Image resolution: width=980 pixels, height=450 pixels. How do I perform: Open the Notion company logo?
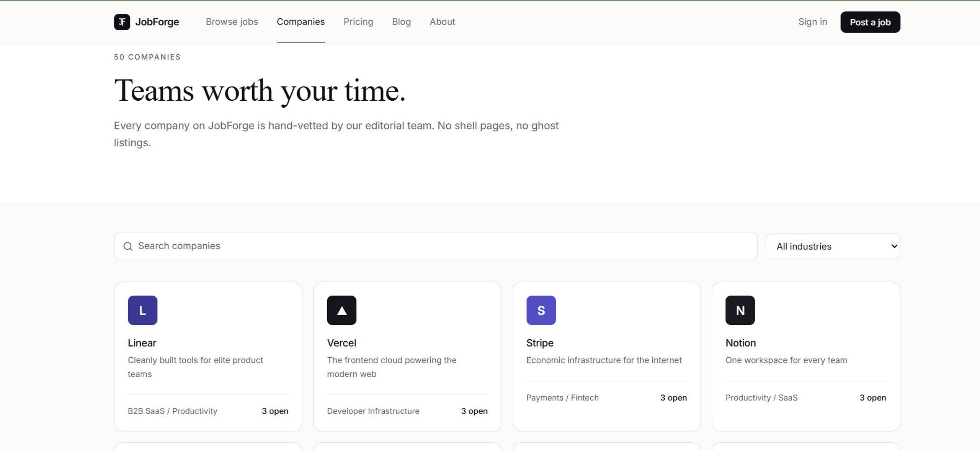[x=740, y=310]
